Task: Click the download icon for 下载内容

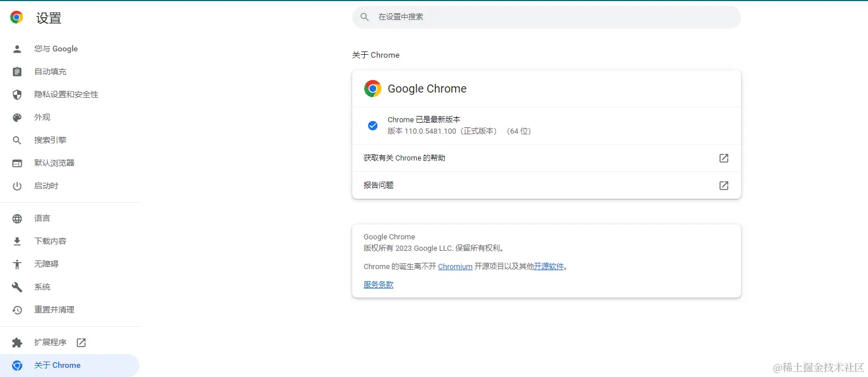Action: coord(17,242)
